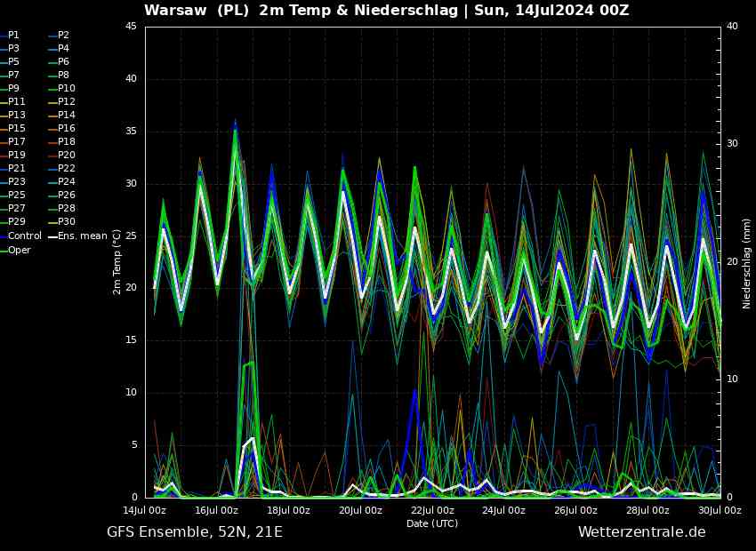This screenshot has height=551, width=756.
Task: Click the "Niederschlag (mm)" right axis title
Action: (747, 262)
